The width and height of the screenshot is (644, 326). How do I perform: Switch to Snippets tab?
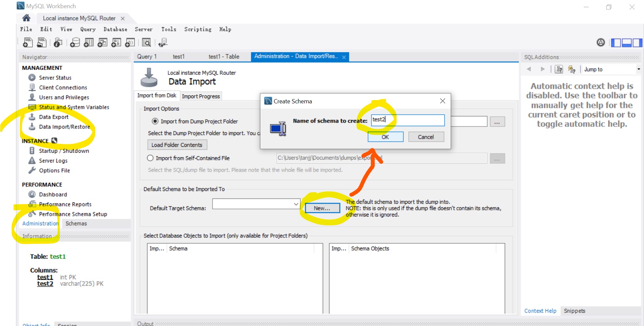[x=574, y=311]
